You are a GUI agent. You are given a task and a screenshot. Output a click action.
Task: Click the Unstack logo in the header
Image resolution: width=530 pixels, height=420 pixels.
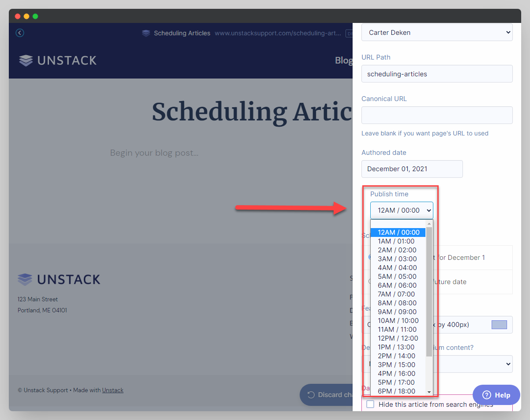[58, 60]
